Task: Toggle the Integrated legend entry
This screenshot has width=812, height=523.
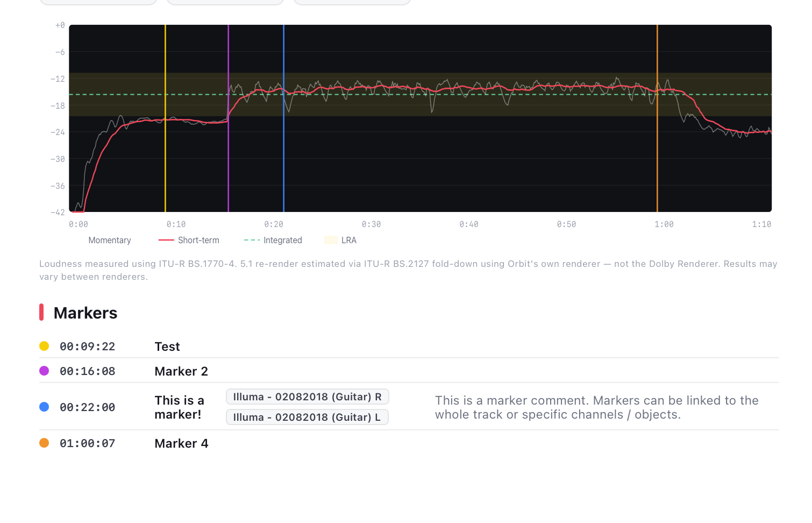Action: coord(273,241)
